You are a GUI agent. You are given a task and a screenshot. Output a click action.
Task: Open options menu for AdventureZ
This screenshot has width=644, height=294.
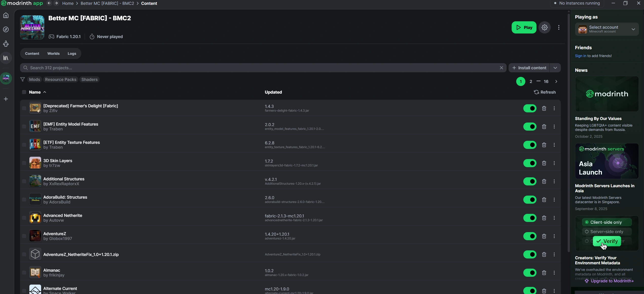pyautogui.click(x=554, y=236)
